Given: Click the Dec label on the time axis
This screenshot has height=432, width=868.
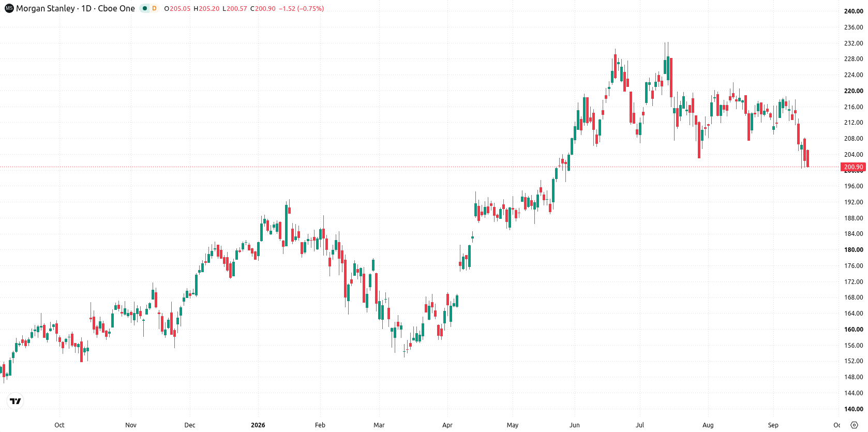Looking at the screenshot, I should tap(190, 425).
